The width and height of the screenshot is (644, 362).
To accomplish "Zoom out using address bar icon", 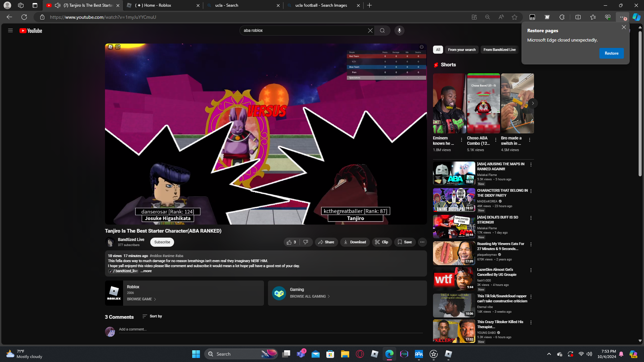I will pos(488,17).
